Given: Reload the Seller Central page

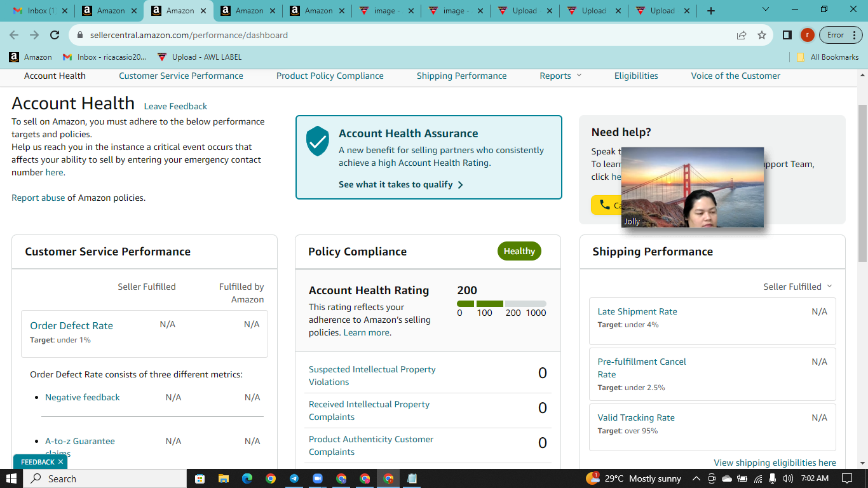Looking at the screenshot, I should (55, 35).
